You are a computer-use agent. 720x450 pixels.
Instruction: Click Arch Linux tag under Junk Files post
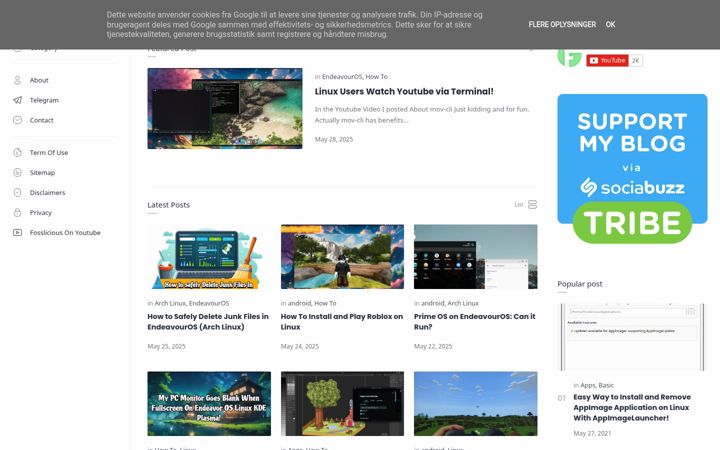[170, 303]
